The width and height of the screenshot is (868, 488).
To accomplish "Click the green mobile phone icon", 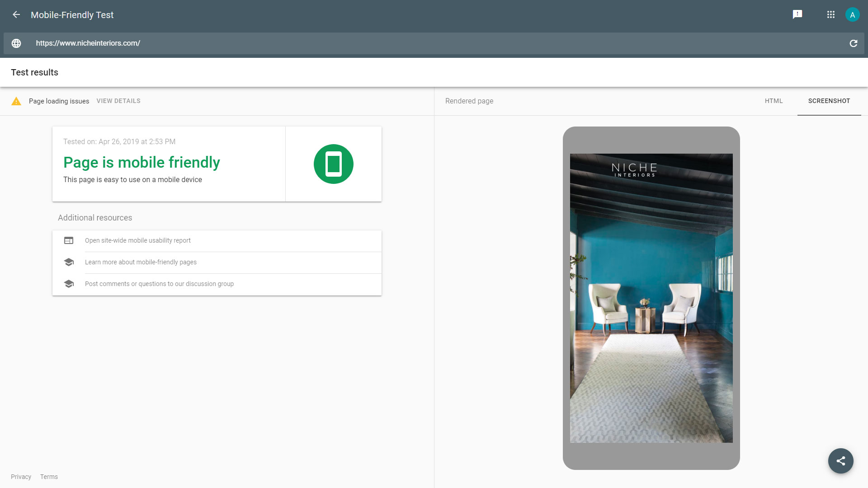I will [x=333, y=164].
